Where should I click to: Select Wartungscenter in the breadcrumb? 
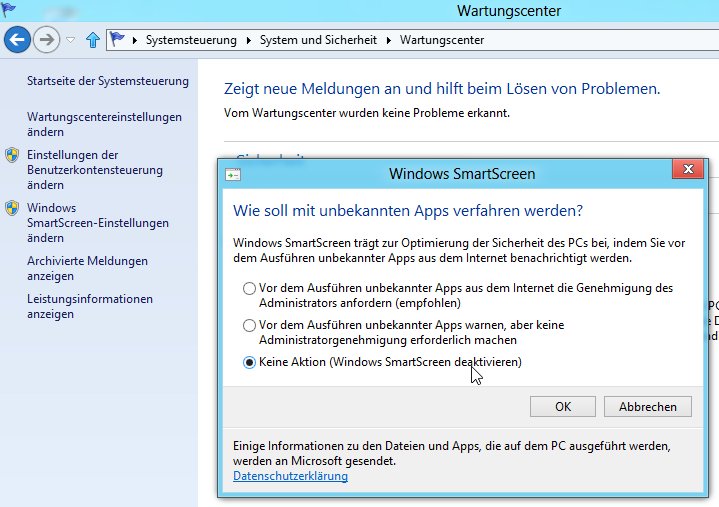point(442,40)
